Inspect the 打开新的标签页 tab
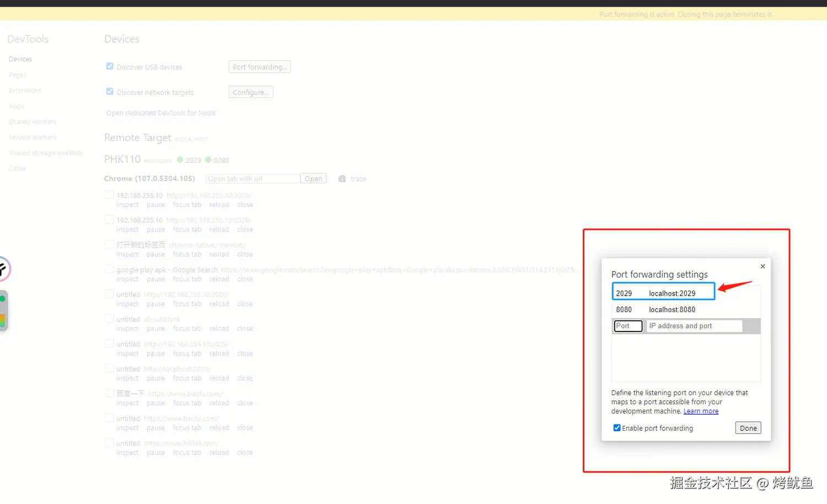The width and height of the screenshot is (827, 504). [127, 254]
